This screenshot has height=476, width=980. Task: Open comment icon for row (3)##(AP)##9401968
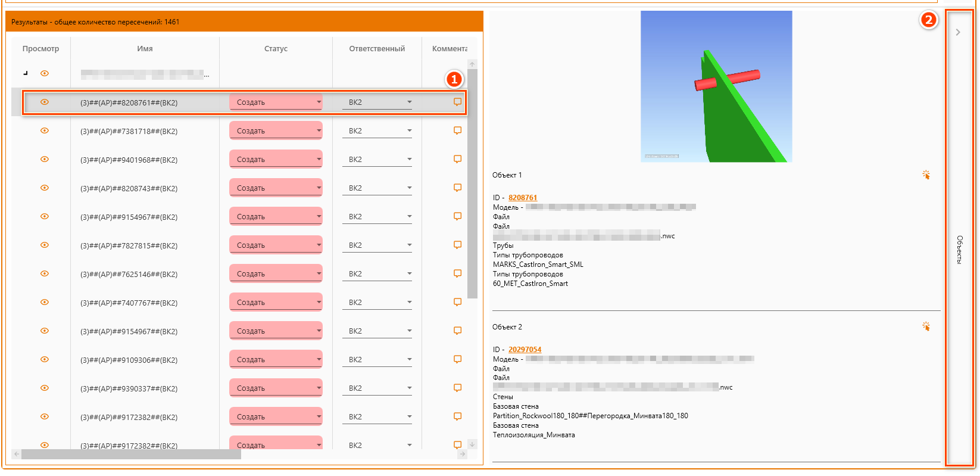coord(457,159)
